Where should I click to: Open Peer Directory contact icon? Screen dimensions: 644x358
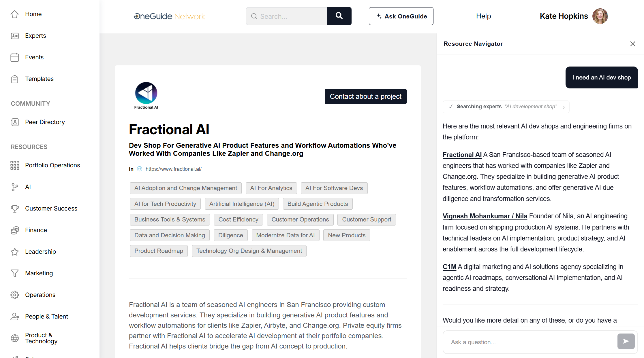[15, 122]
